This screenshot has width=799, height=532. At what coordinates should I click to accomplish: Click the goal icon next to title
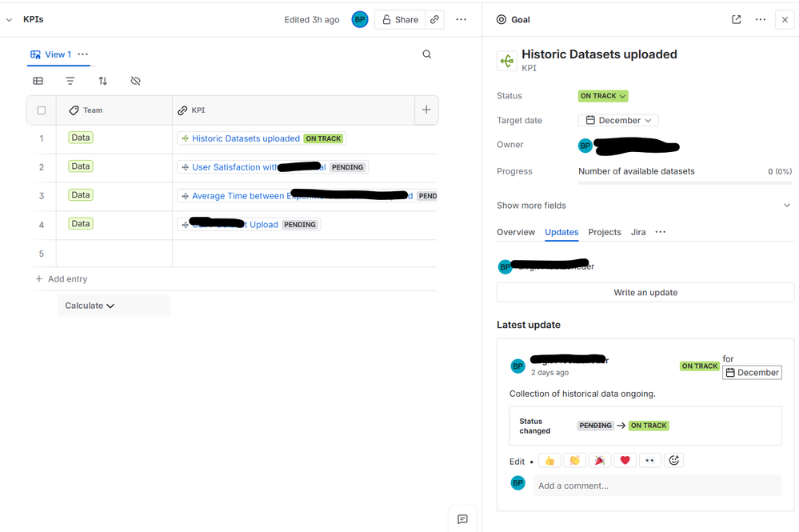coord(507,61)
